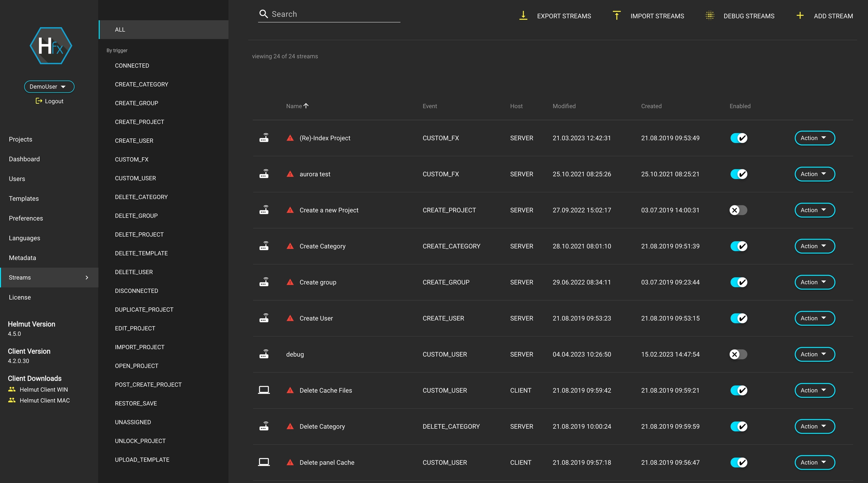The image size is (868, 483).
Task: Open Action dropdown for Create Category
Action: [x=815, y=246]
